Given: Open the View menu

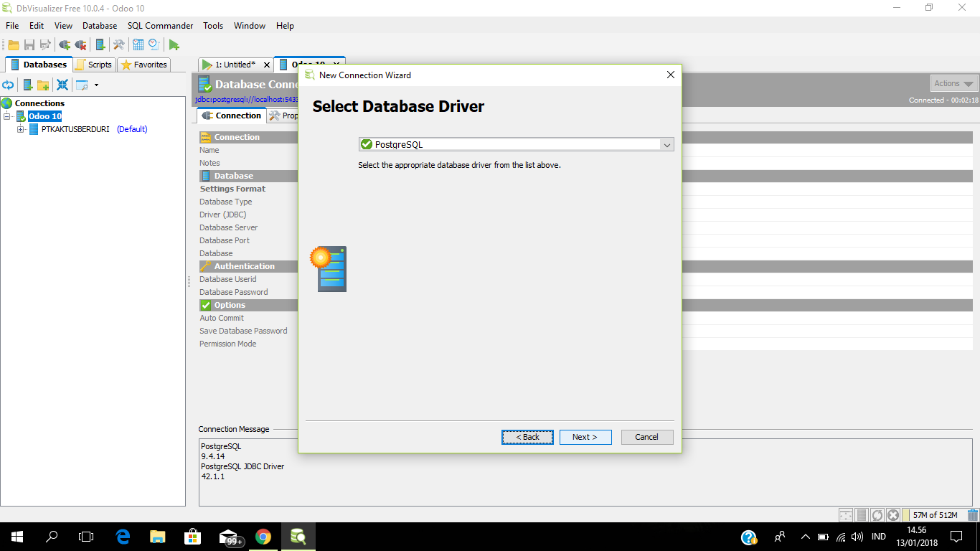Looking at the screenshot, I should tap(63, 25).
